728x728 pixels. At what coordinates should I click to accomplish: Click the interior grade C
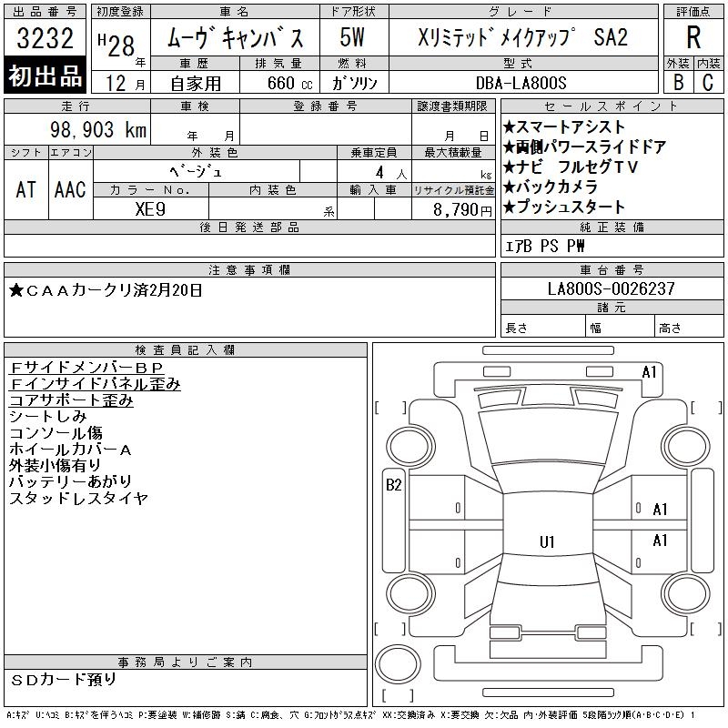[708, 82]
